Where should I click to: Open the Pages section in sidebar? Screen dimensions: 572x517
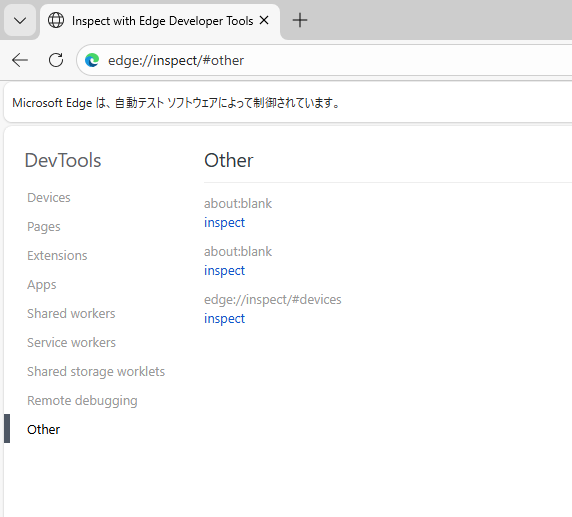(x=43, y=227)
